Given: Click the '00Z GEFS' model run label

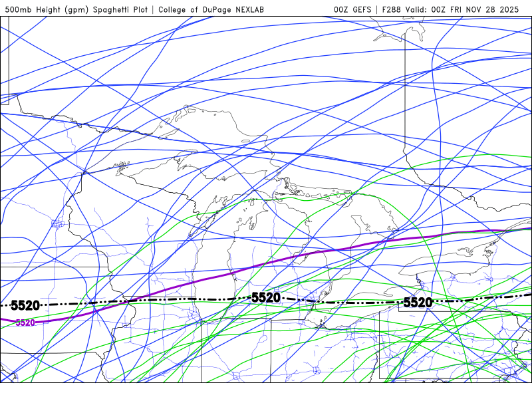Looking at the screenshot, I should 352,10.
